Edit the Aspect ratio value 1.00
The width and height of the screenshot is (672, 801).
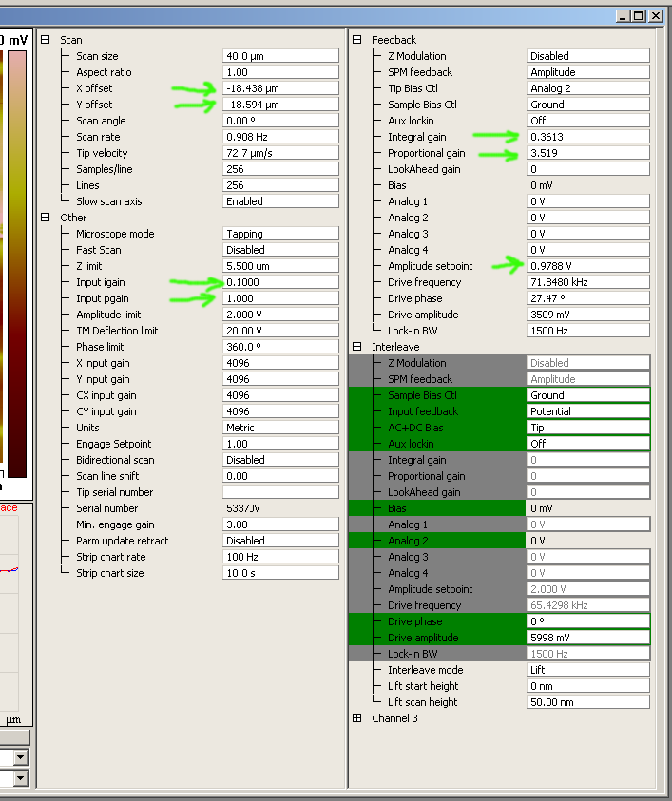click(x=280, y=72)
